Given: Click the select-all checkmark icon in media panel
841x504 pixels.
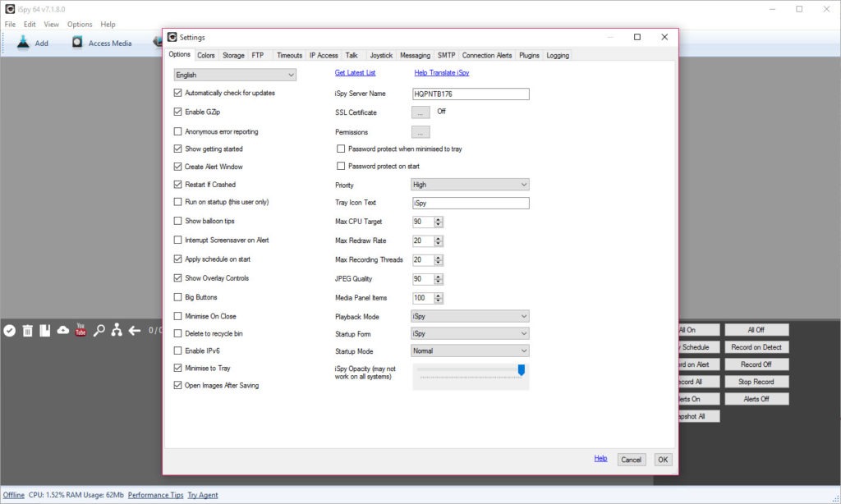Looking at the screenshot, I should [9, 330].
